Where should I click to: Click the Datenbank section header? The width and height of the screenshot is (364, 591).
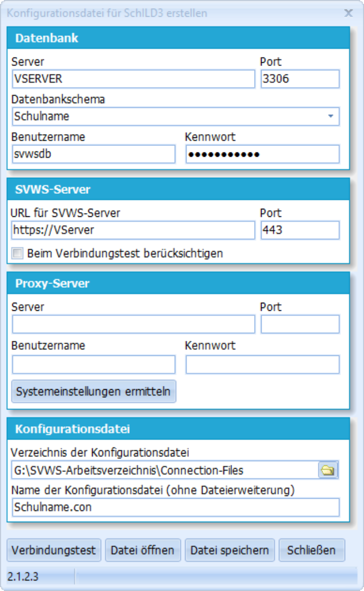pyautogui.click(x=179, y=38)
